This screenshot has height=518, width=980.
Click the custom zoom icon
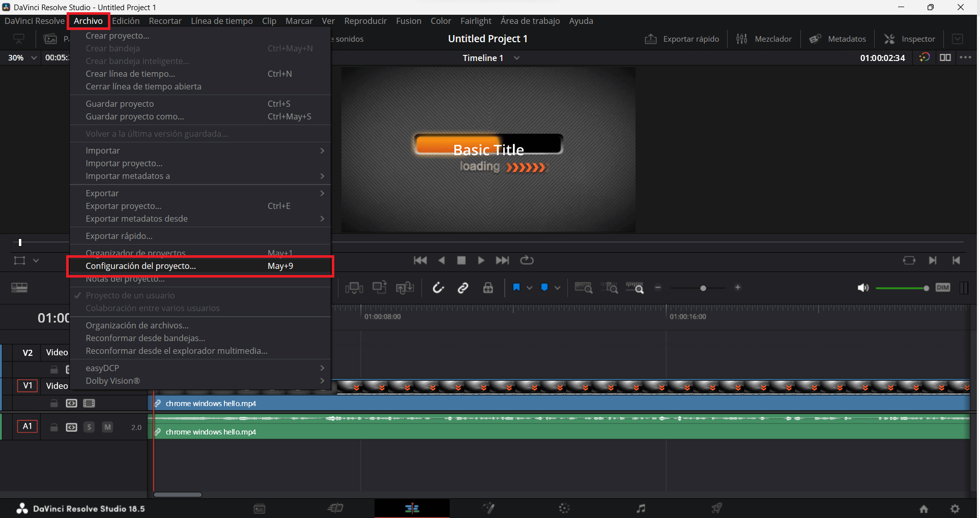click(x=635, y=288)
